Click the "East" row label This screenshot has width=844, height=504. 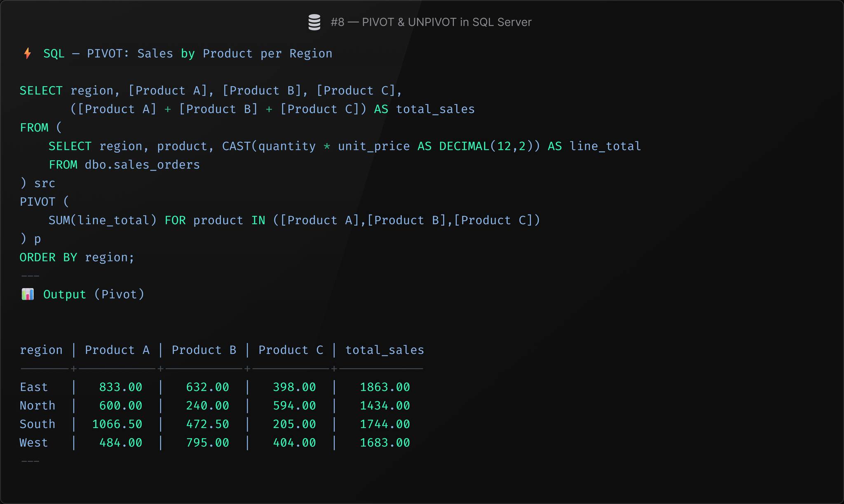(34, 387)
